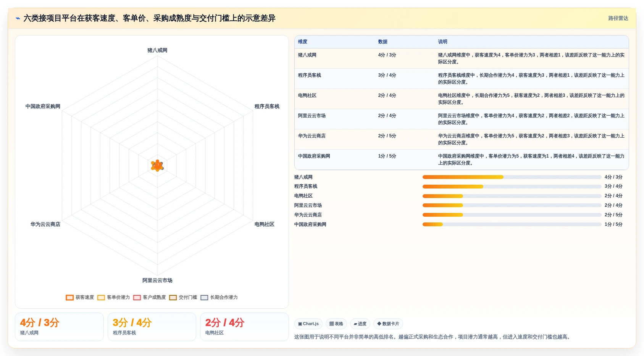Click the 阿里云云市场 radar axis label
Screen dimensions: 644x356
click(x=157, y=280)
